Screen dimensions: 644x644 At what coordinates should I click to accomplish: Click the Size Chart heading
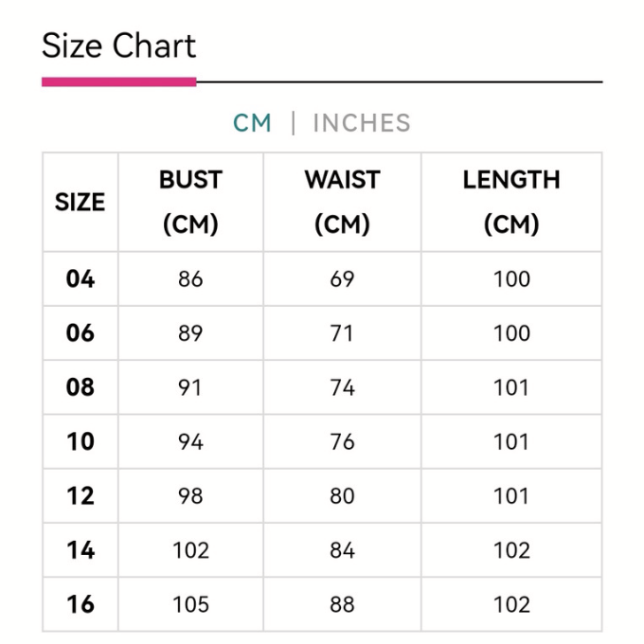tap(119, 46)
